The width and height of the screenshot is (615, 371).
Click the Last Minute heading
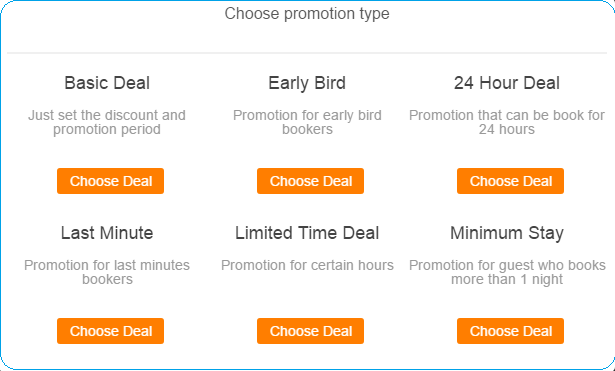click(107, 233)
